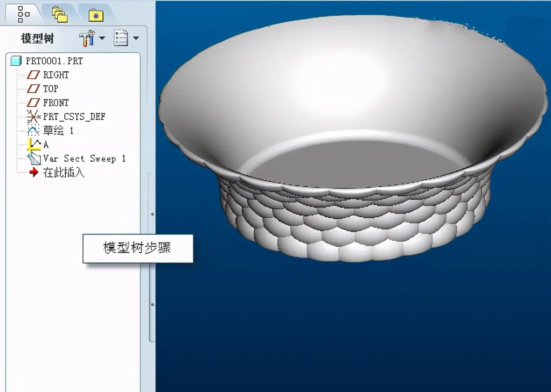The width and height of the screenshot is (551, 392).
Task: Click the red insert-here arrow
Action: pyautogui.click(x=34, y=172)
